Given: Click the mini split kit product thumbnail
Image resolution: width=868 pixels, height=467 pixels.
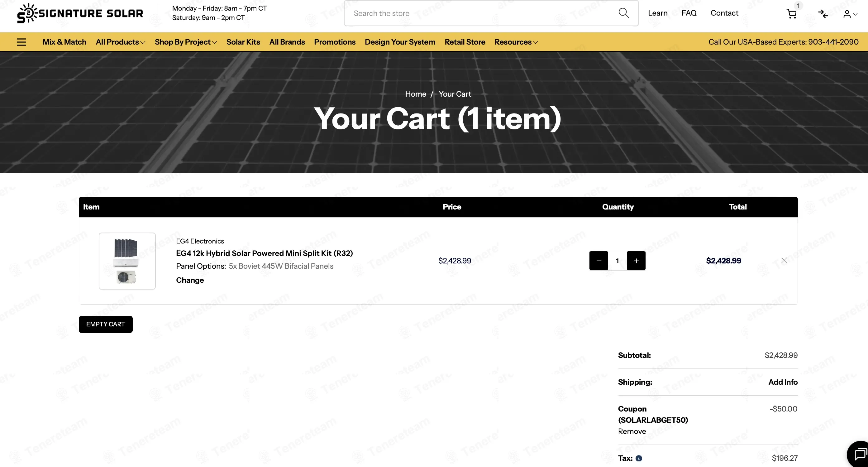Looking at the screenshot, I should tap(127, 261).
